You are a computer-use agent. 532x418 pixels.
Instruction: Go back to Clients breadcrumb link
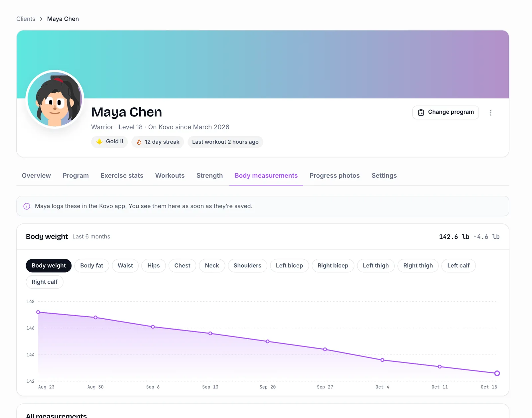tap(26, 19)
